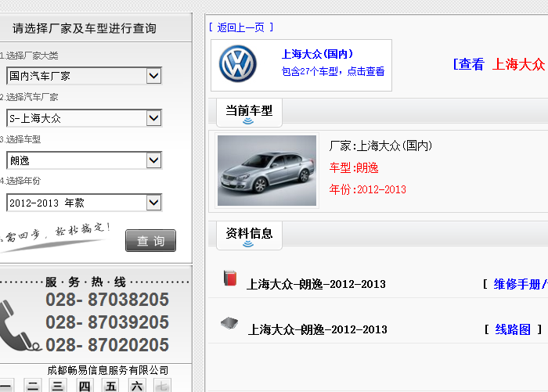Image resolution: width=548 pixels, height=392 pixels.
Task: Open the 线路图 link
Action: 513,329
